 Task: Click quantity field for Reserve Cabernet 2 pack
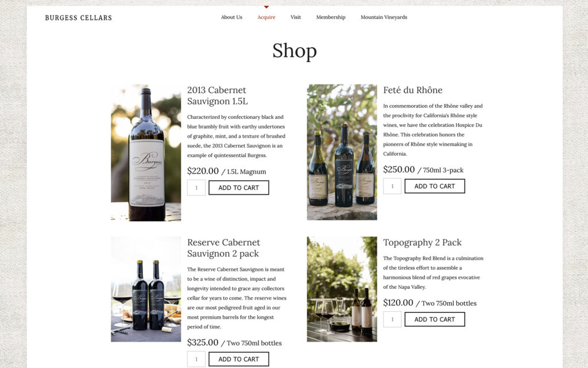tap(196, 359)
